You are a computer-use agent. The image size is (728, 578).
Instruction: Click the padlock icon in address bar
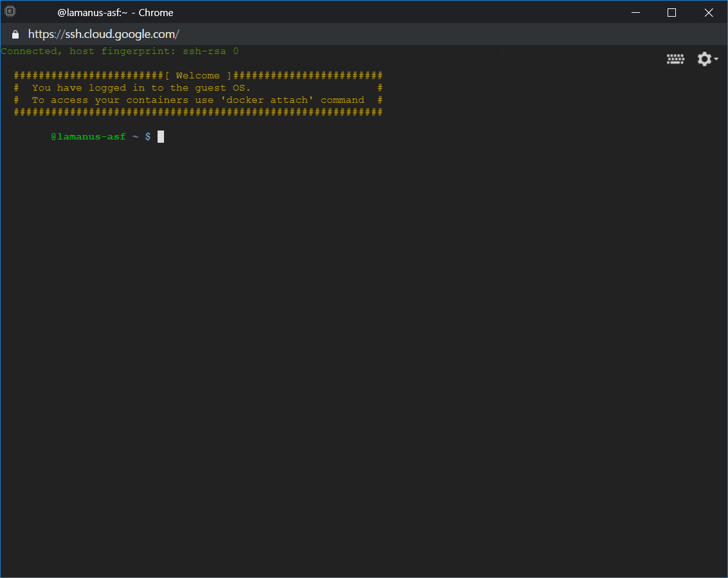click(x=16, y=34)
